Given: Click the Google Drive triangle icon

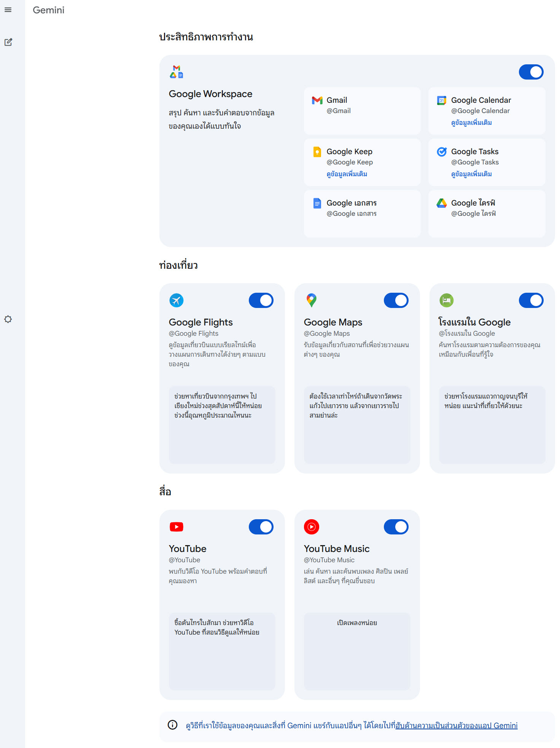Looking at the screenshot, I should (442, 203).
